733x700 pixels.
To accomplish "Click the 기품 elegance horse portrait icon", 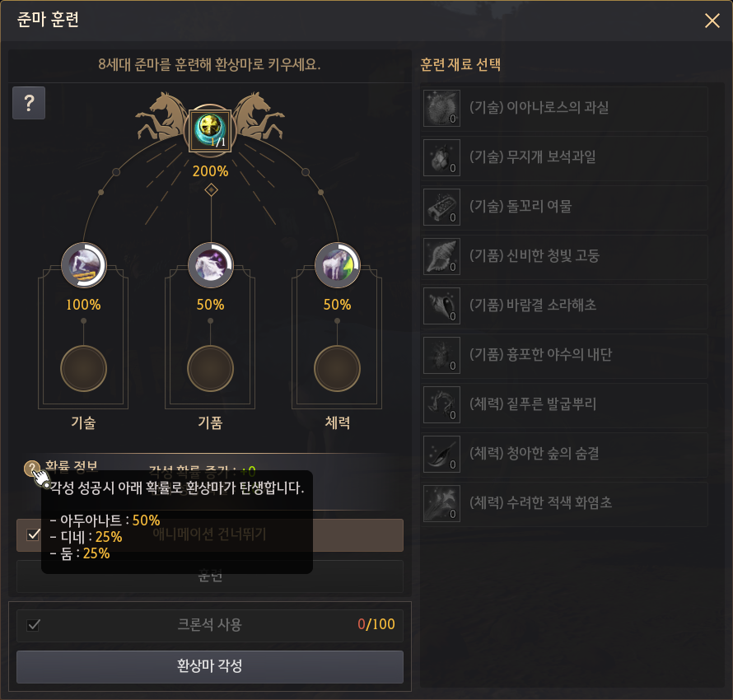I will (210, 265).
